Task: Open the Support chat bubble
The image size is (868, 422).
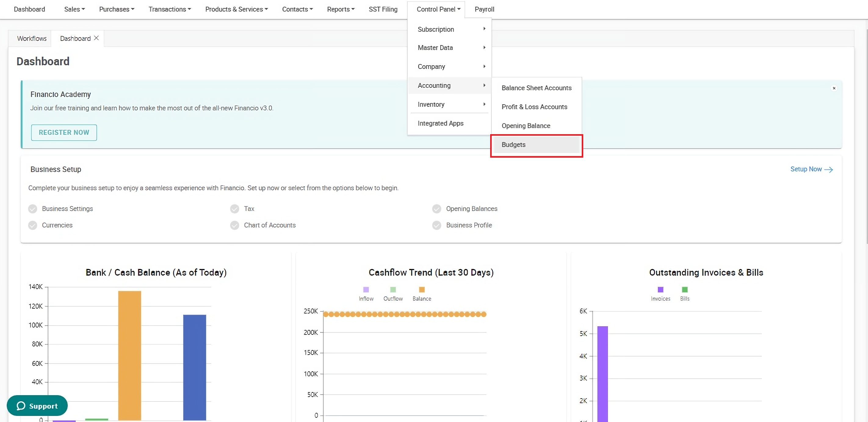Action: [37, 406]
